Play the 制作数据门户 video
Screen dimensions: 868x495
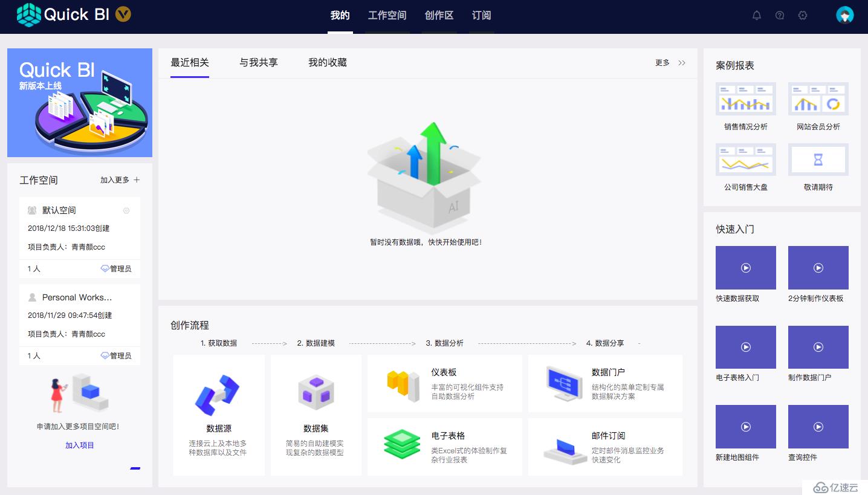818,347
